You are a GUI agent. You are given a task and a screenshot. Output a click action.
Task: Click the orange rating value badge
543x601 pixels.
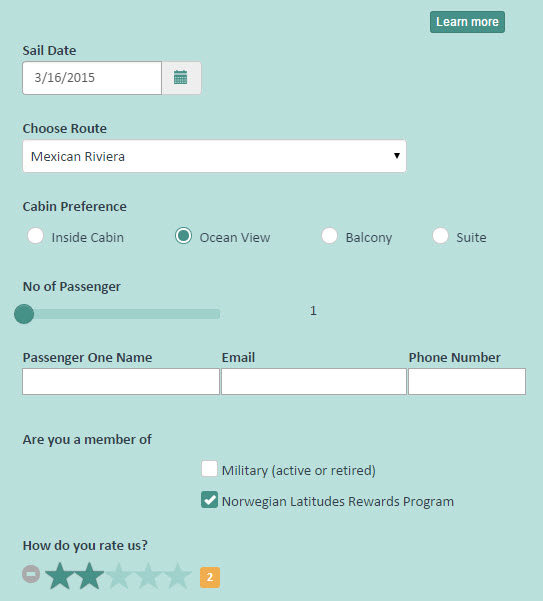(210, 577)
